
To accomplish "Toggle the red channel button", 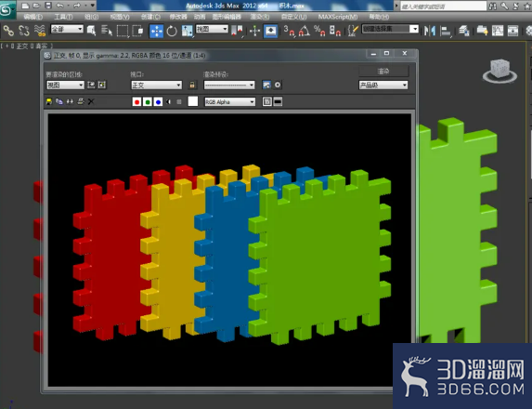I will click(136, 102).
